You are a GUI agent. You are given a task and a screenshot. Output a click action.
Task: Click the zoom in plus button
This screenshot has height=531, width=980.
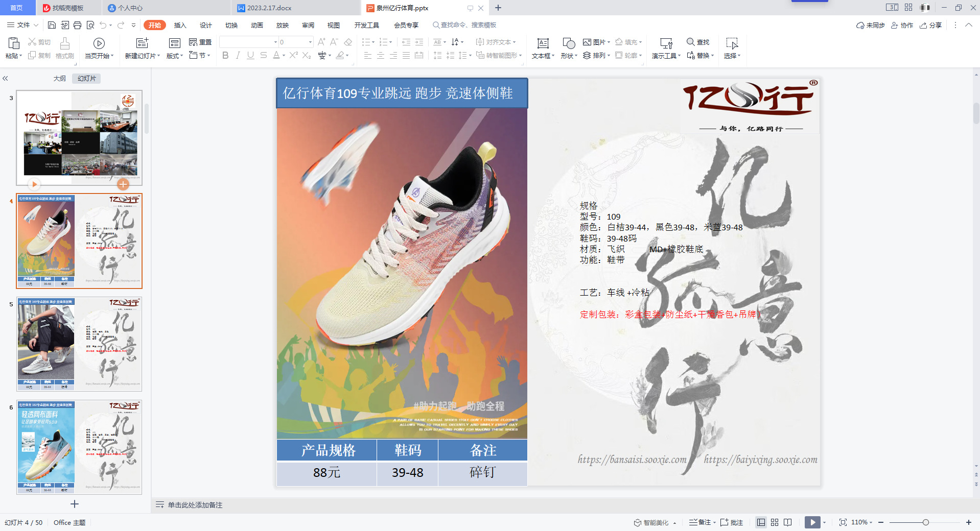coord(968,522)
